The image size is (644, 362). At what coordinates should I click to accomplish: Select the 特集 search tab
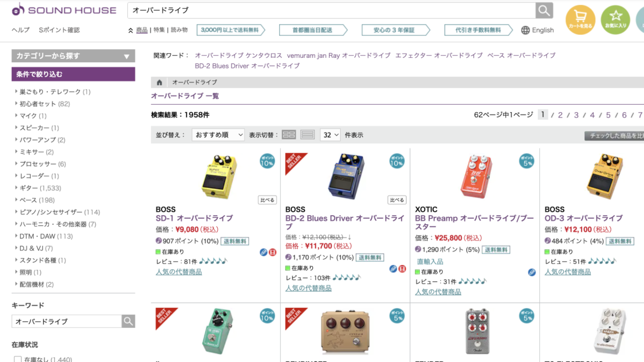point(159,30)
